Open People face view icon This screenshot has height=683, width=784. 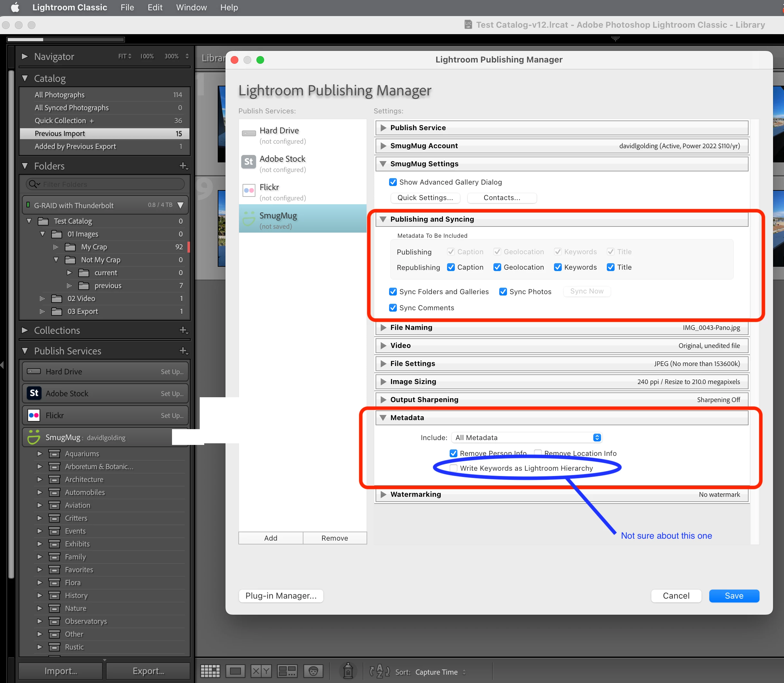pyautogui.click(x=313, y=671)
